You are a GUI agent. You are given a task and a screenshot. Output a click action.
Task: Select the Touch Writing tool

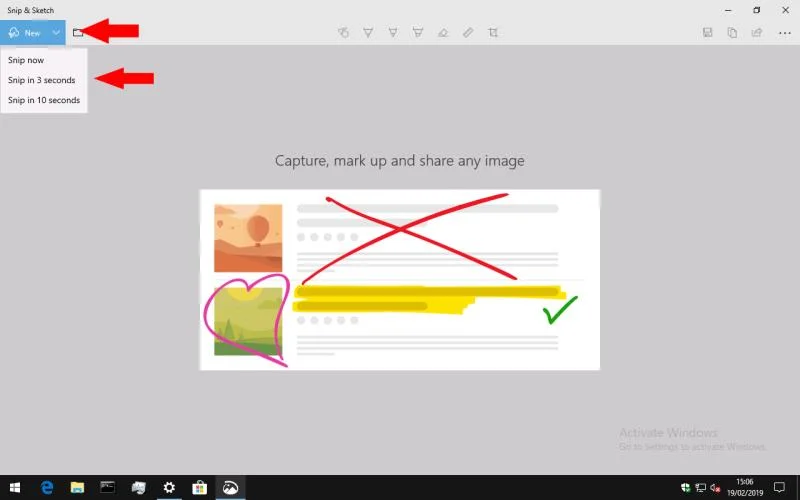[343, 33]
